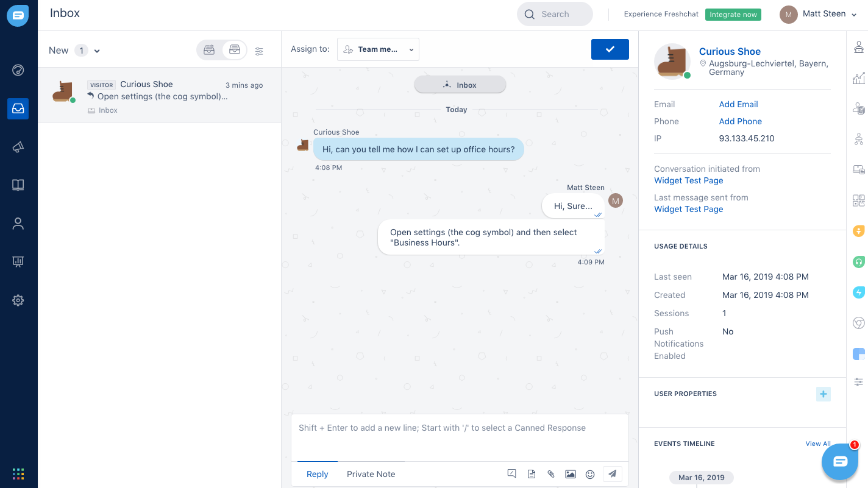Click the Integrate now button

point(733,15)
